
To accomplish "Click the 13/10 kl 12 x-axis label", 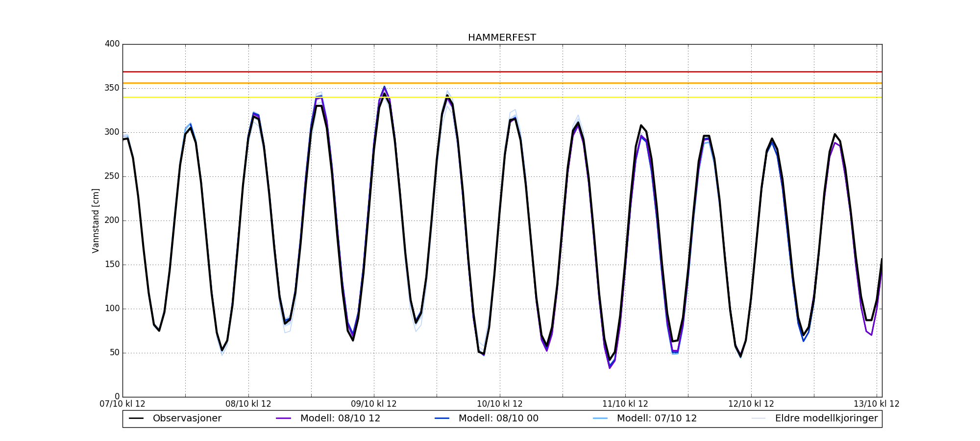I will coord(876,404).
